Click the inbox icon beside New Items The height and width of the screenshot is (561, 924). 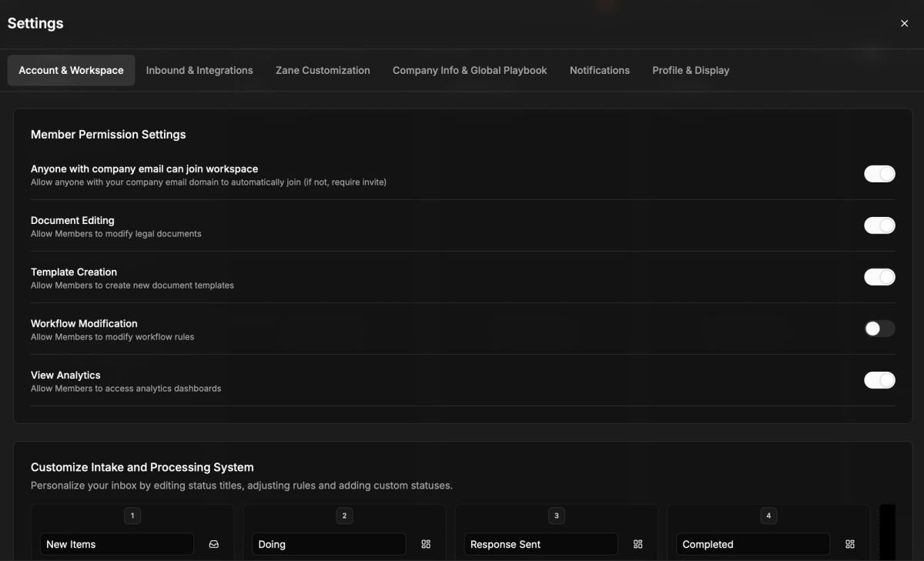[x=214, y=544]
